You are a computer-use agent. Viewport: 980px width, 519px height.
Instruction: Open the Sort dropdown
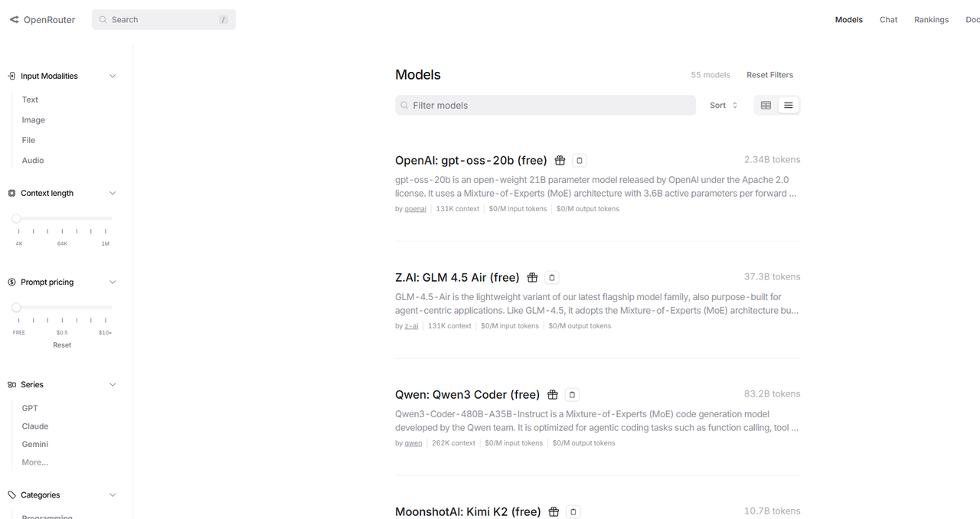click(724, 106)
